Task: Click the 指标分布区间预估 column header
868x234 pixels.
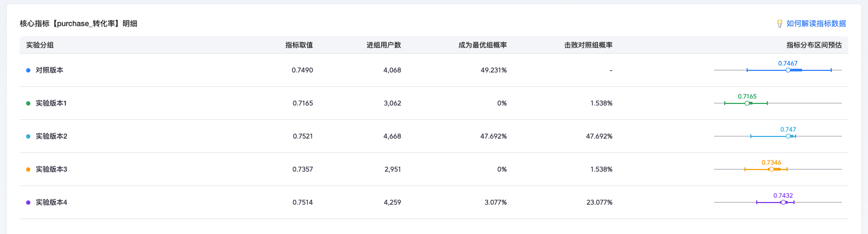Action: click(x=814, y=45)
